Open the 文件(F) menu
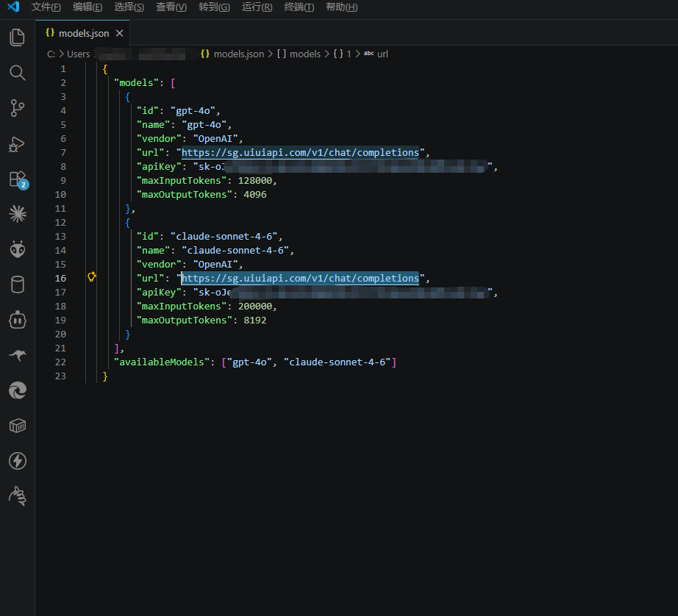This screenshot has height=616, width=678. click(46, 7)
